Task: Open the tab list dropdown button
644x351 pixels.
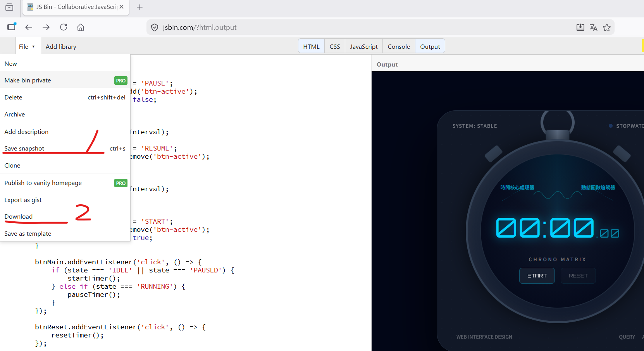Action: tap(9, 7)
